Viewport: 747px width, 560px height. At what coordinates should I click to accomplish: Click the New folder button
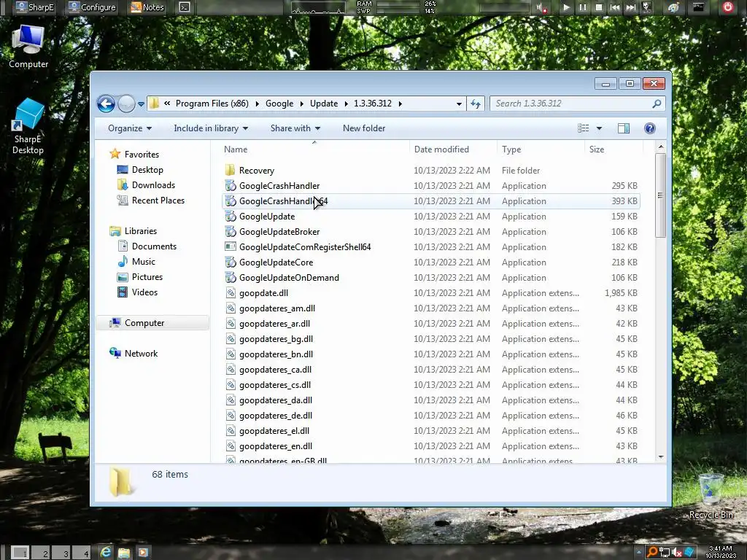click(364, 128)
